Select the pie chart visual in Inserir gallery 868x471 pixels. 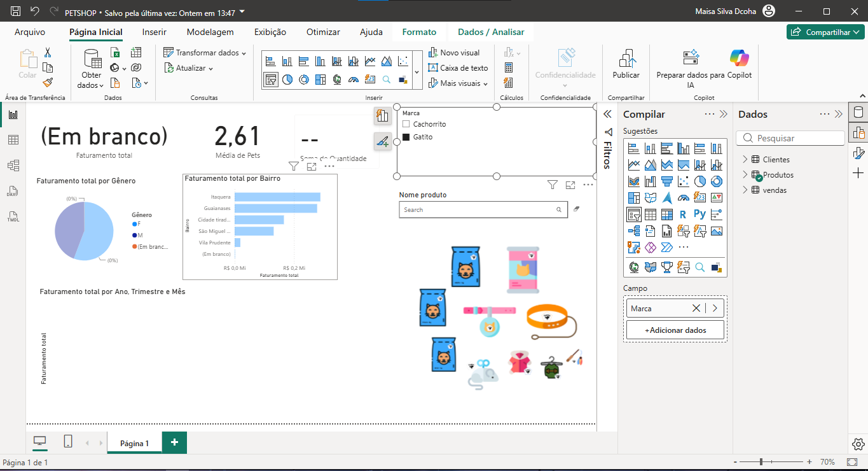point(287,80)
